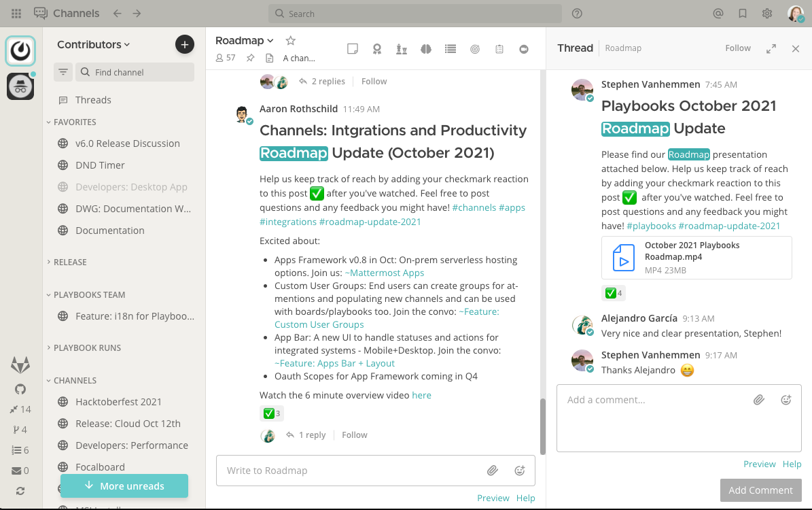
Task: Start a Zoom meeting from the channel header
Action: click(524, 48)
